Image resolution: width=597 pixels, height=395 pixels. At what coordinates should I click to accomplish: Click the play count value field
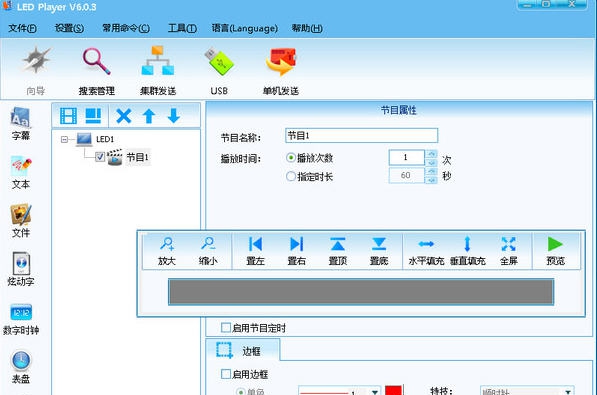406,157
